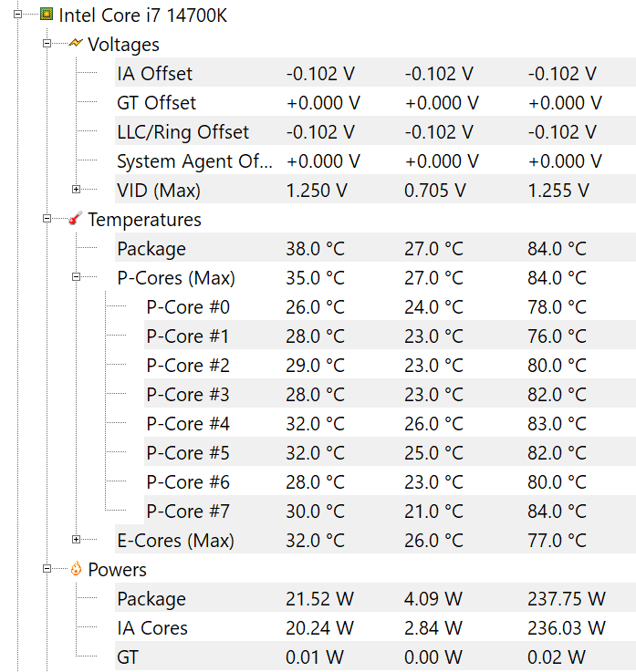The image size is (636, 672).
Task: Collapse the Temperatures section
Action: click(47, 219)
